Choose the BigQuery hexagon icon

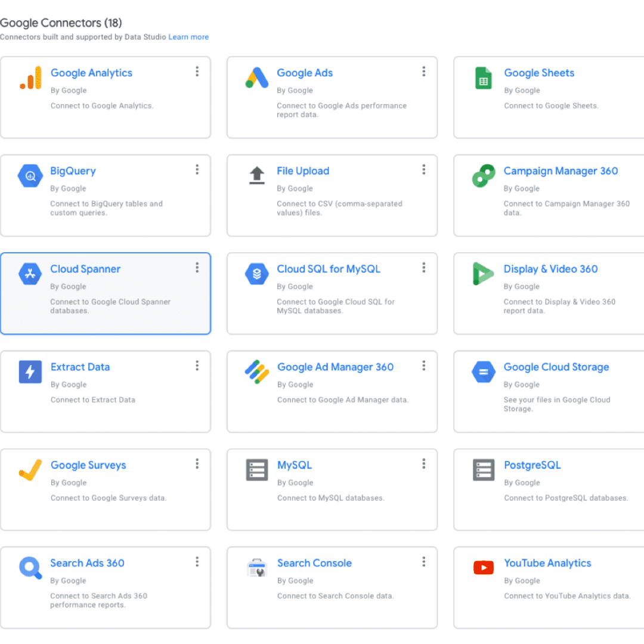point(30,176)
